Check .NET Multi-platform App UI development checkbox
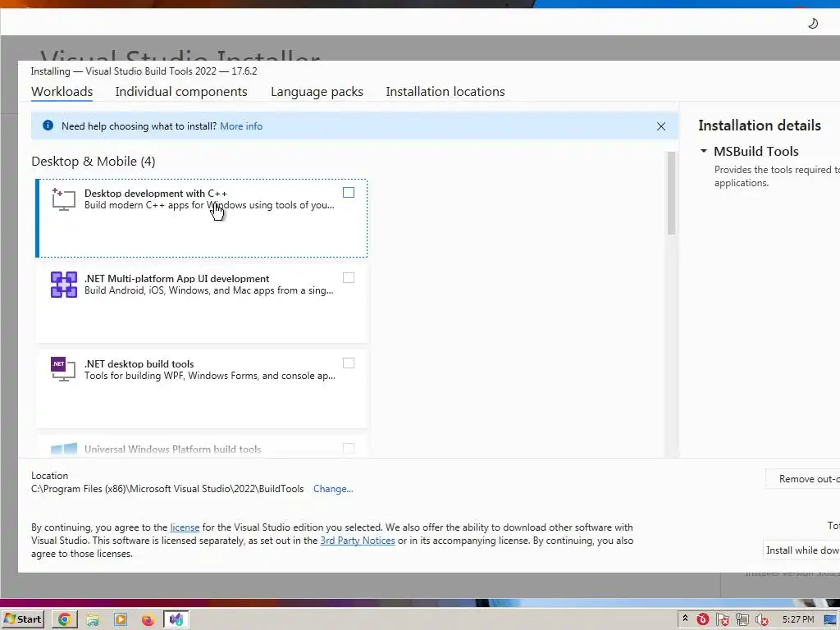This screenshot has width=840, height=630. [348, 277]
